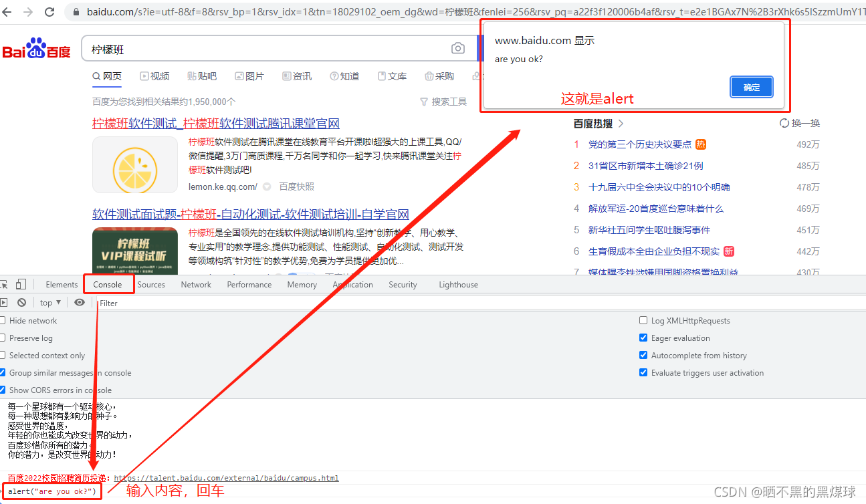Enable Preserve log checkbox
This screenshot has height=504, width=866.
coord(3,338)
